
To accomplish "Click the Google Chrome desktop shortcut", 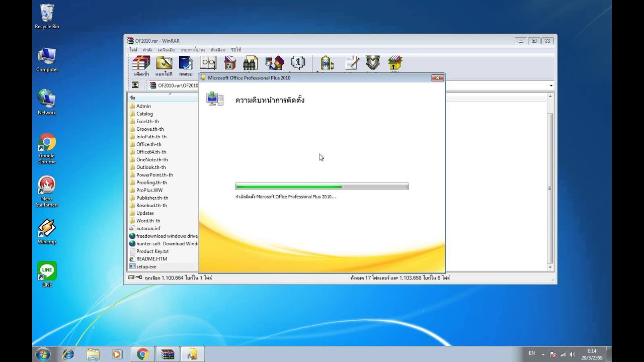I will click(47, 148).
